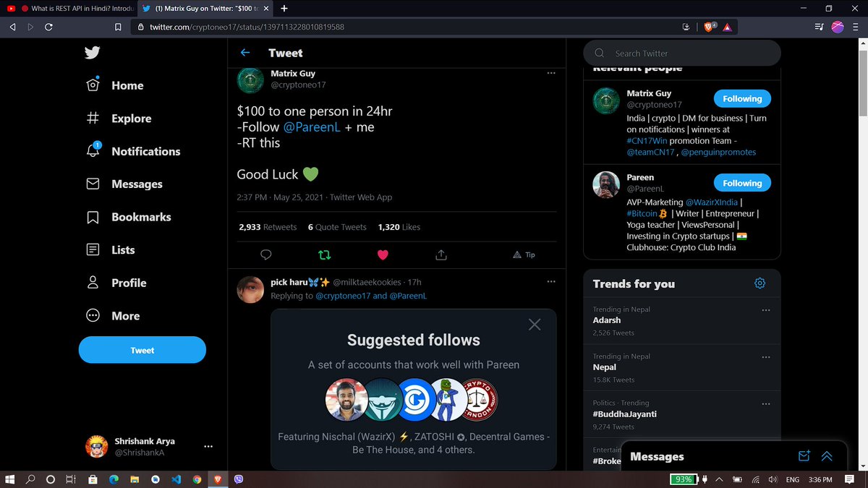
Task: Expand the Messages drawer
Action: [827, 456]
